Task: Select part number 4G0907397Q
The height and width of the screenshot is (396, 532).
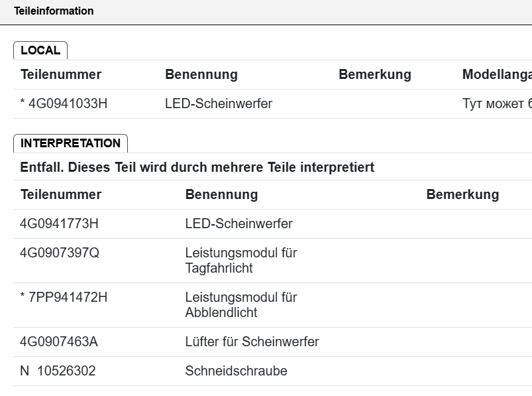Action: coord(59,253)
